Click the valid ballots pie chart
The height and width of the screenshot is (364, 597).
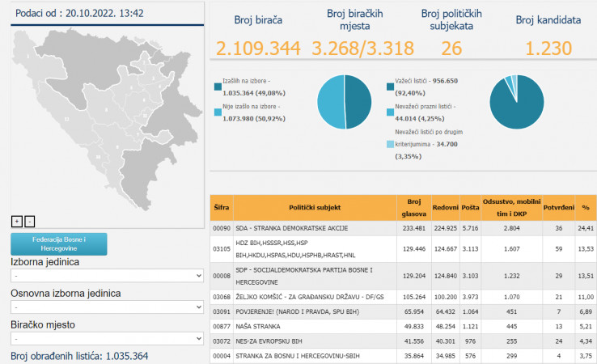coord(517,102)
